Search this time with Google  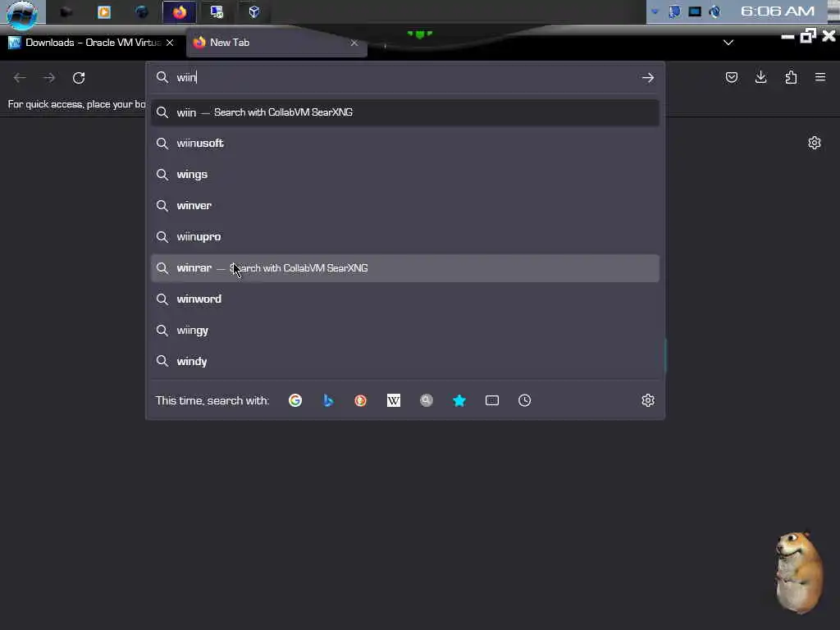click(x=295, y=400)
